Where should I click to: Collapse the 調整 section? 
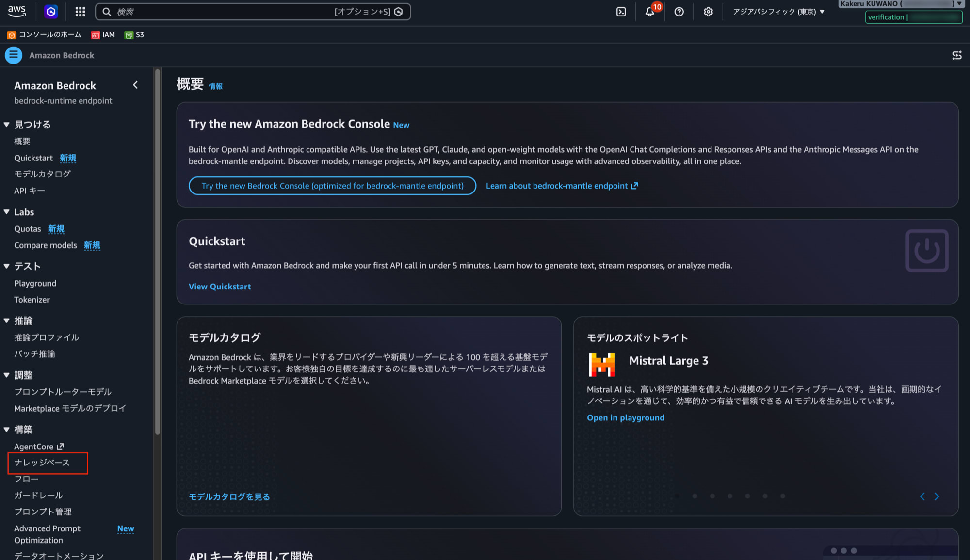click(x=7, y=375)
